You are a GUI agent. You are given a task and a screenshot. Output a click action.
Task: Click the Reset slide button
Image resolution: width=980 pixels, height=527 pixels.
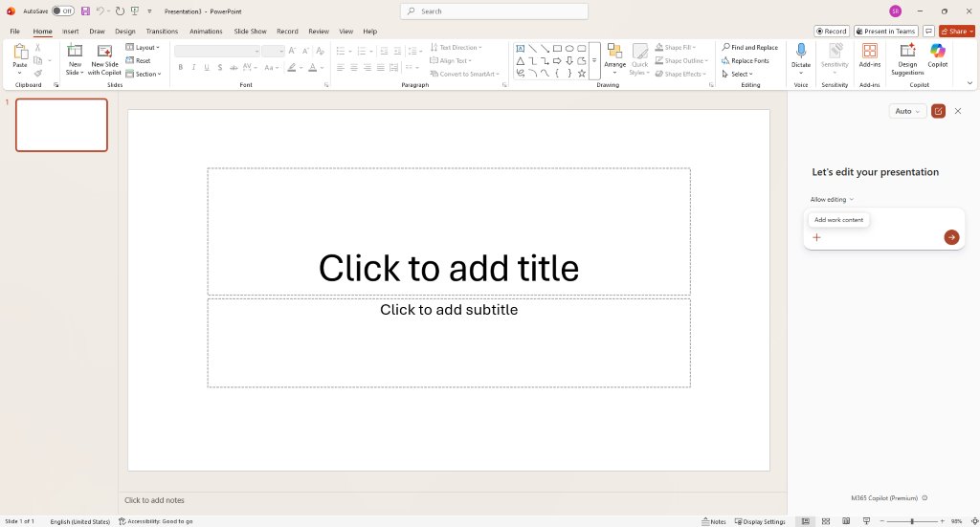tap(138, 60)
